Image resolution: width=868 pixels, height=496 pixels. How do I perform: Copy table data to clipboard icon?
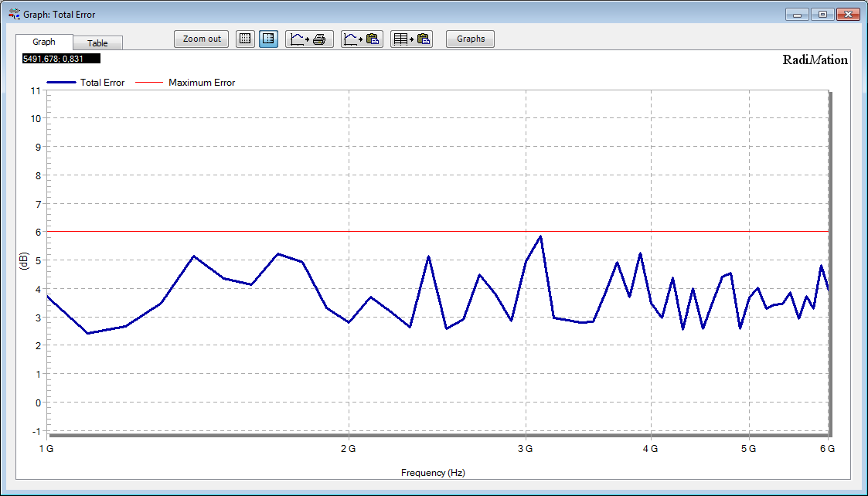point(411,39)
